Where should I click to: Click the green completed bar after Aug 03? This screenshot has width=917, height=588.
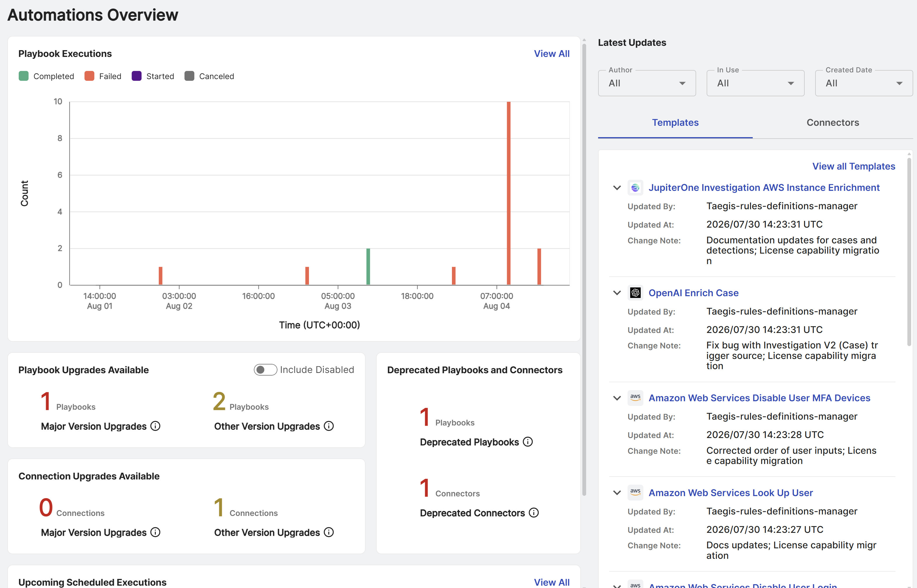[x=368, y=266]
